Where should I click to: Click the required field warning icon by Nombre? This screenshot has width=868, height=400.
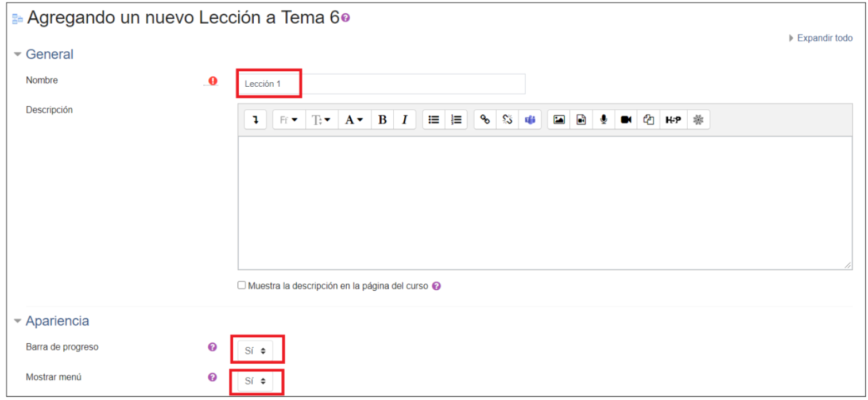point(213,81)
